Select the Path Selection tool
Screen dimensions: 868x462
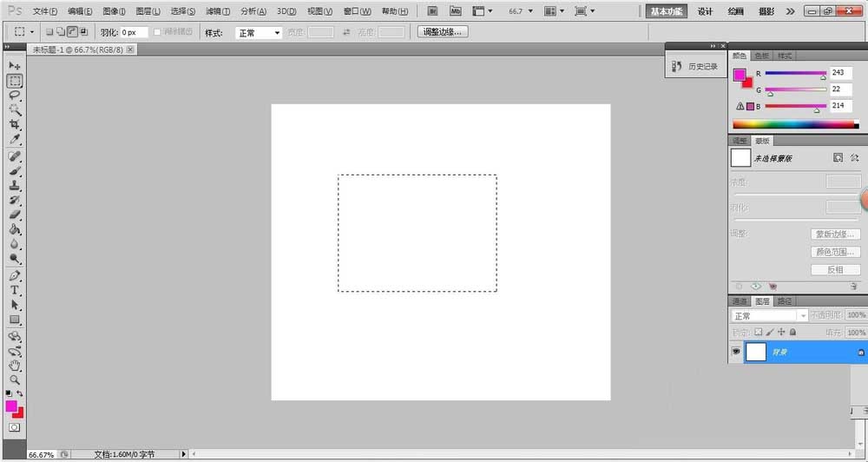pyautogui.click(x=15, y=305)
